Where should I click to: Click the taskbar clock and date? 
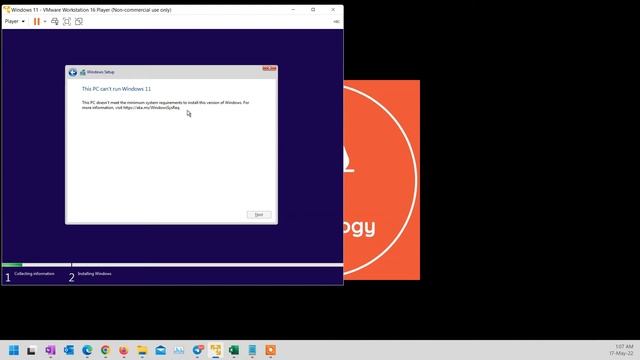tap(622, 350)
